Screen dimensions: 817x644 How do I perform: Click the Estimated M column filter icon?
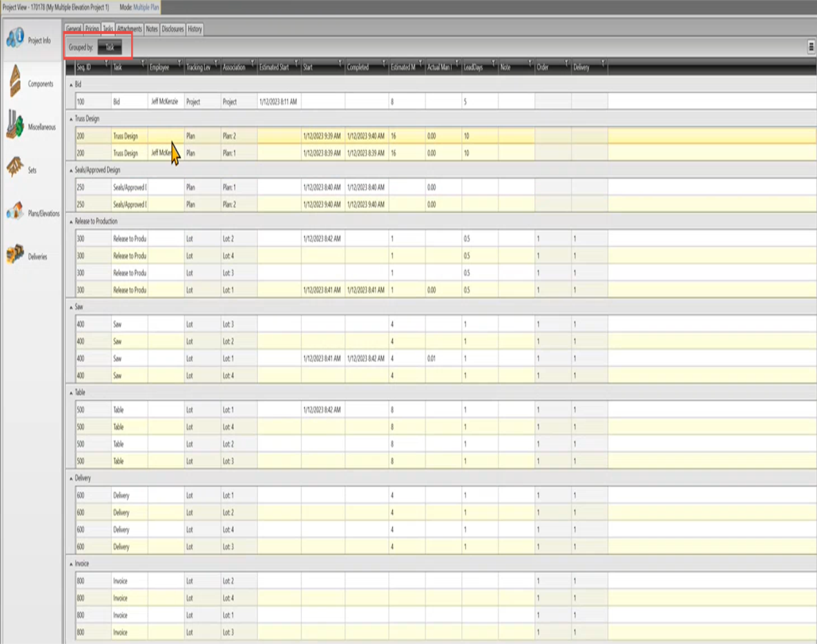pos(421,63)
